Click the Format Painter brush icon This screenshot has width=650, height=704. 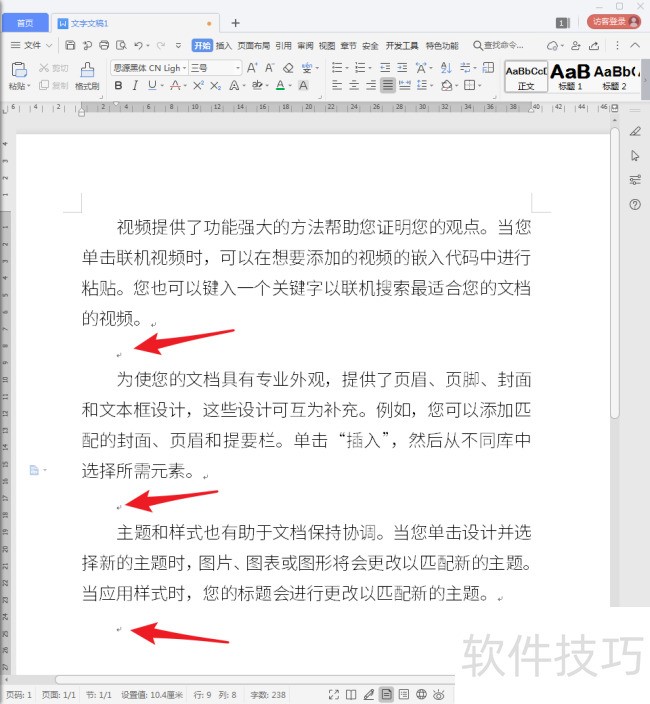pos(87,75)
